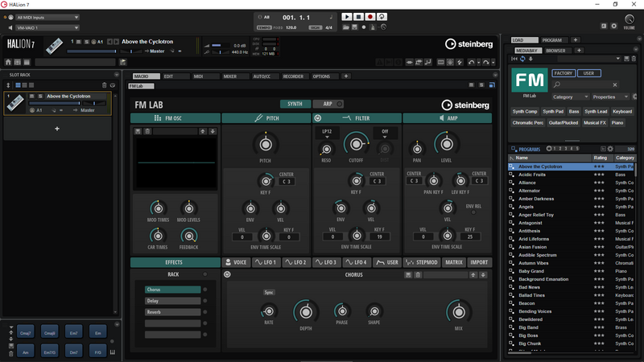This screenshot has height=362, width=644.
Task: Click the FM OSC preset delete icon
Action: [x=147, y=131]
